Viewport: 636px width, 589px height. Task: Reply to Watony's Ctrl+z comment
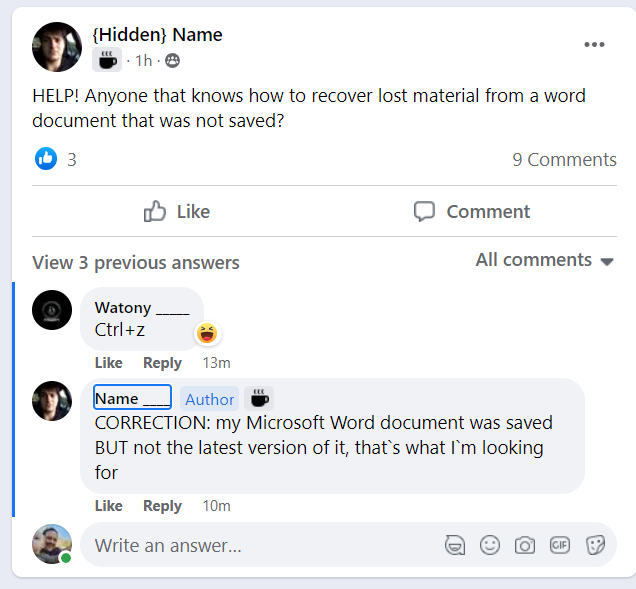[x=162, y=363]
